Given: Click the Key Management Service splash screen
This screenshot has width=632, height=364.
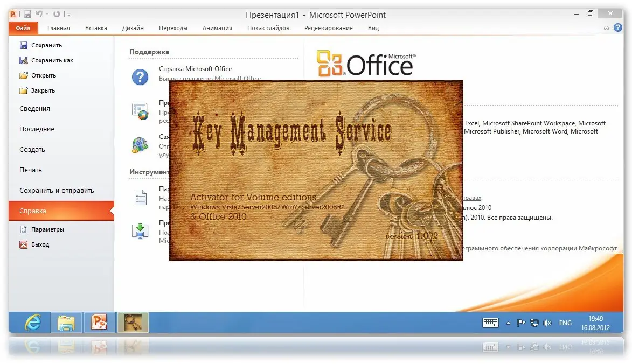Looking at the screenshot, I should pyautogui.click(x=316, y=170).
